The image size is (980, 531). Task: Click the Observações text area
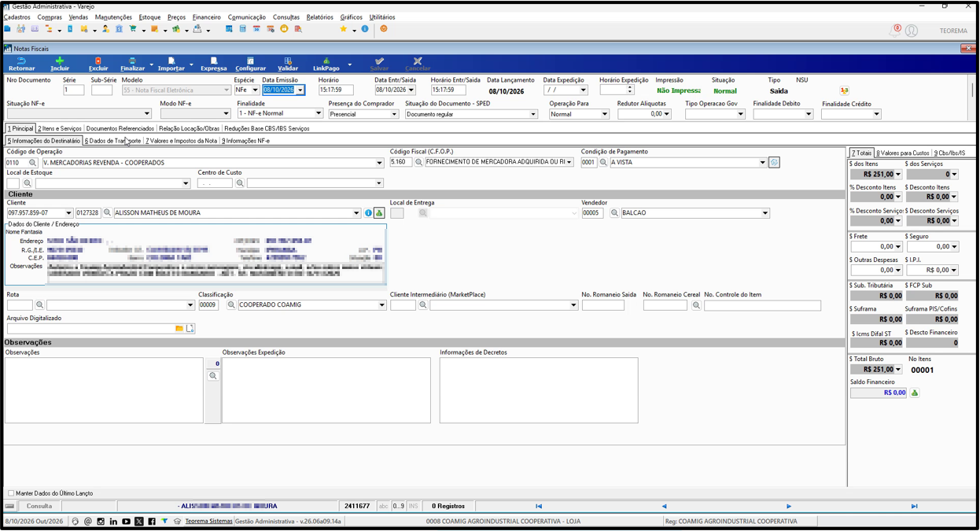(104, 390)
